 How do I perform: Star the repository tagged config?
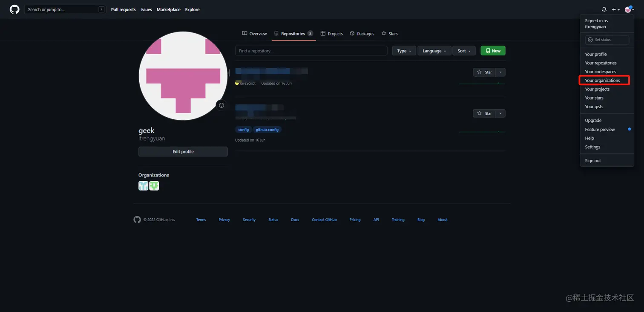point(485,113)
